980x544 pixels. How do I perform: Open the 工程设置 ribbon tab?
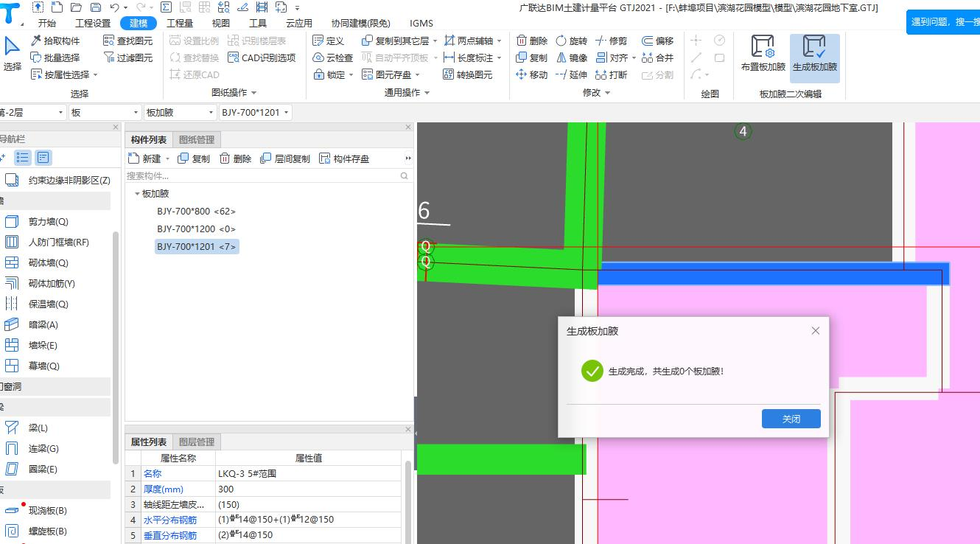(93, 23)
